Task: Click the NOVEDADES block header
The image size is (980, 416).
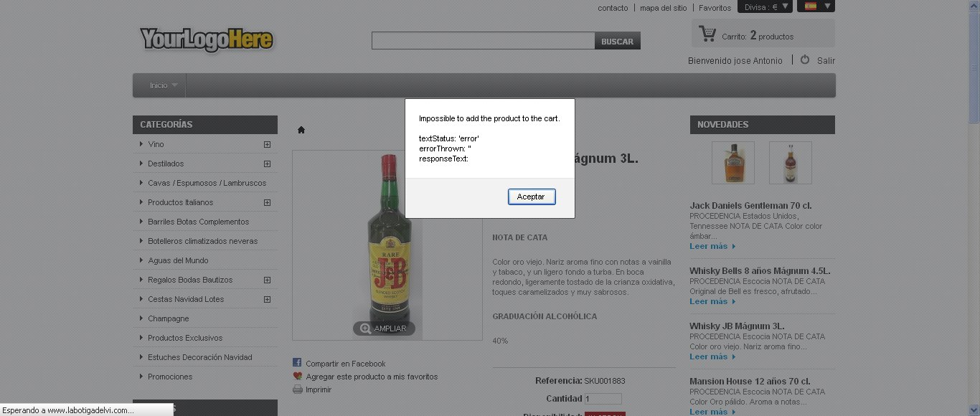Action: point(763,125)
